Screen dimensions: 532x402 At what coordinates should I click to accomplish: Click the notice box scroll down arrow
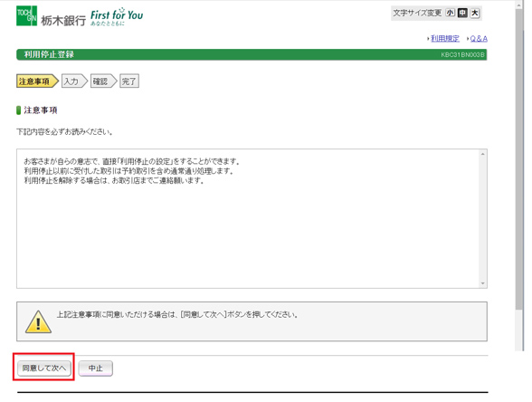pyautogui.click(x=482, y=283)
